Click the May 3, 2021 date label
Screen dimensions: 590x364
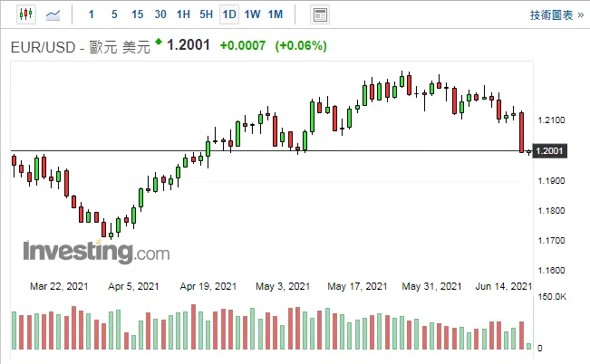click(283, 286)
